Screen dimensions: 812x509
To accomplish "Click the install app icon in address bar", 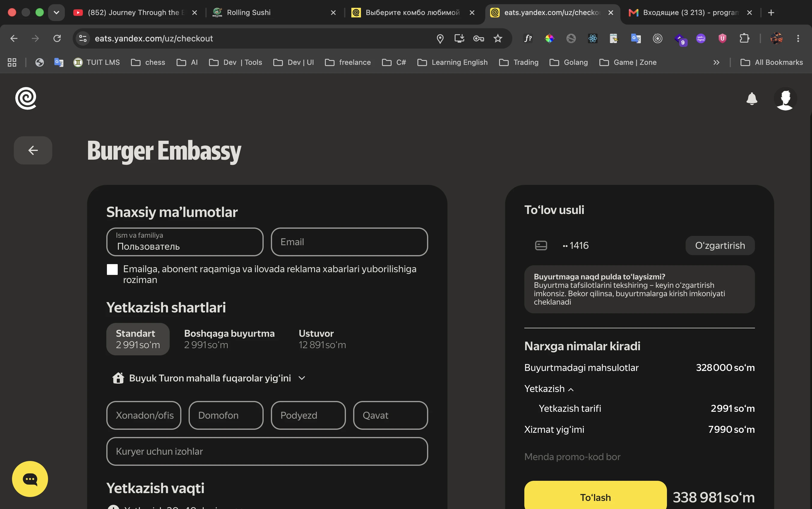I will click(x=459, y=38).
